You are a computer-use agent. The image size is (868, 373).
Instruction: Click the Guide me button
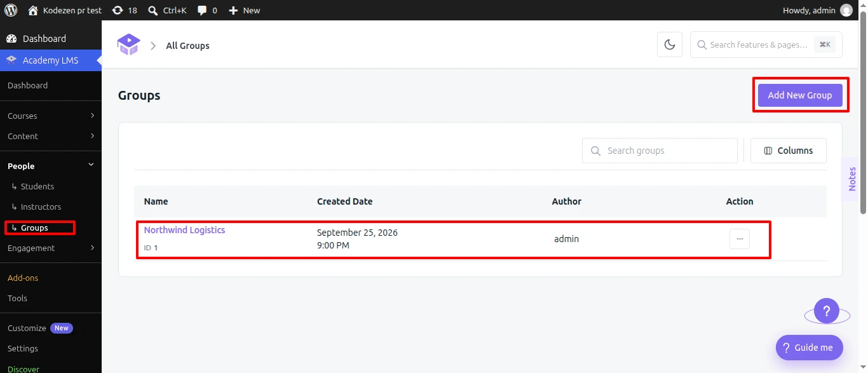(809, 348)
